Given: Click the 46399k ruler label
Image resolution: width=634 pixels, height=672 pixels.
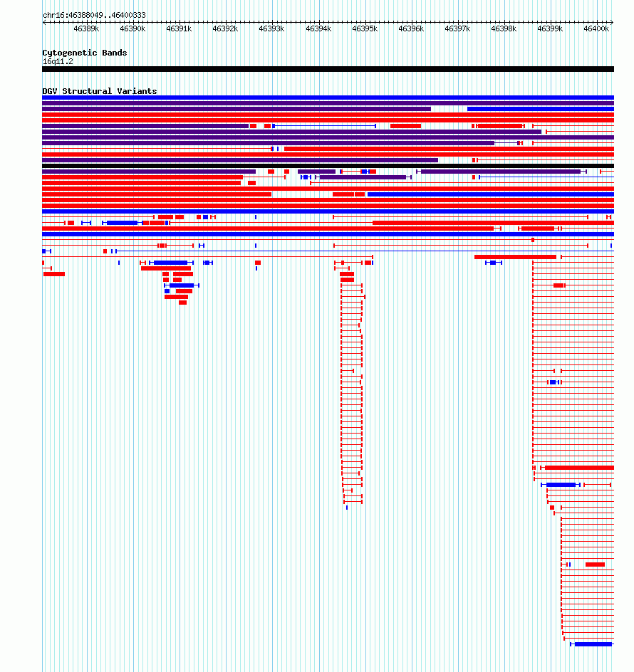Looking at the screenshot, I should (x=550, y=28).
